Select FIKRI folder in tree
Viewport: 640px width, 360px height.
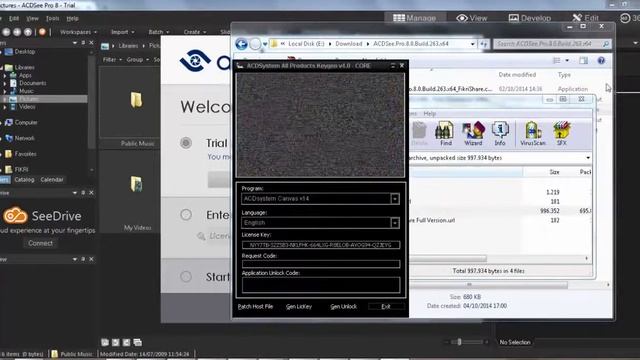pos(17,169)
